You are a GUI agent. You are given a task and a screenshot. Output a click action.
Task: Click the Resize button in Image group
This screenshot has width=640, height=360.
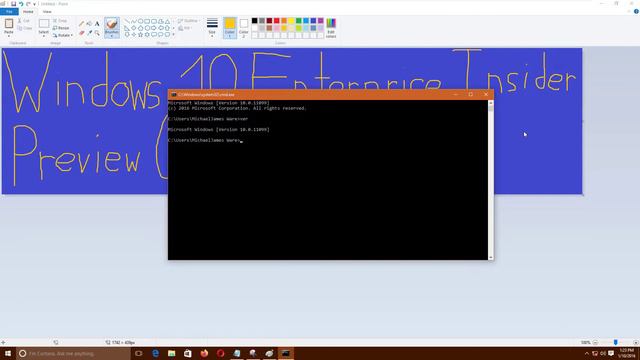61,28
